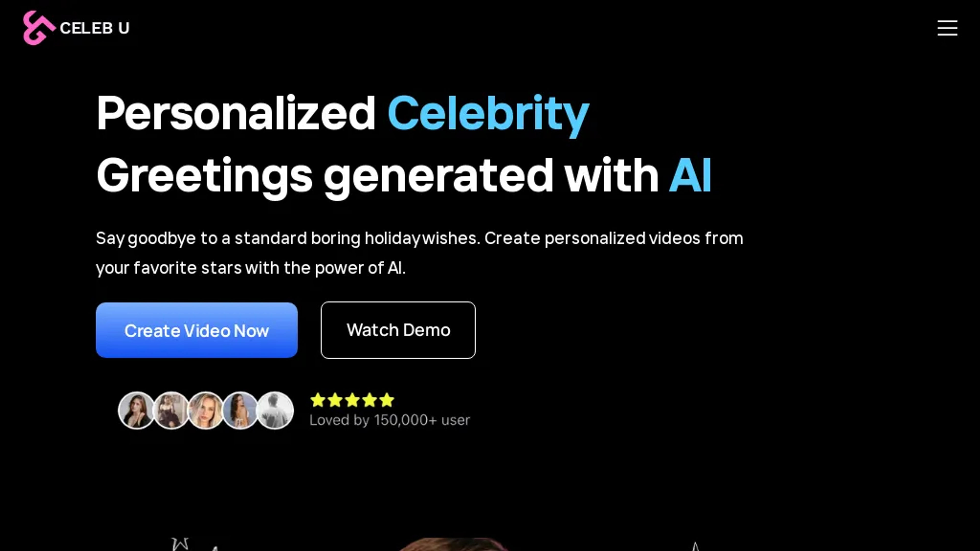Scroll down to video preview section
This screenshot has height=551, width=980.
coord(490,538)
